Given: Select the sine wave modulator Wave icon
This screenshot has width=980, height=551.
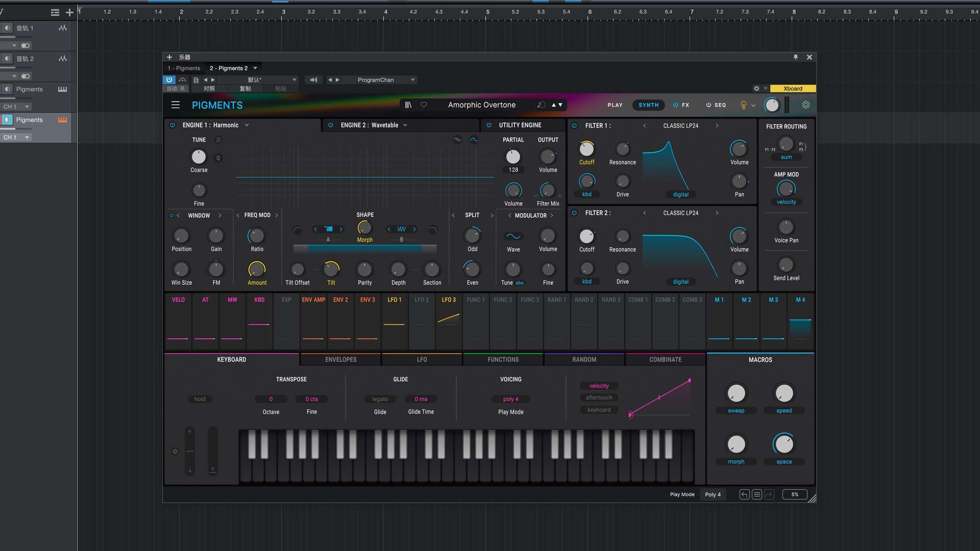Looking at the screenshot, I should (513, 236).
